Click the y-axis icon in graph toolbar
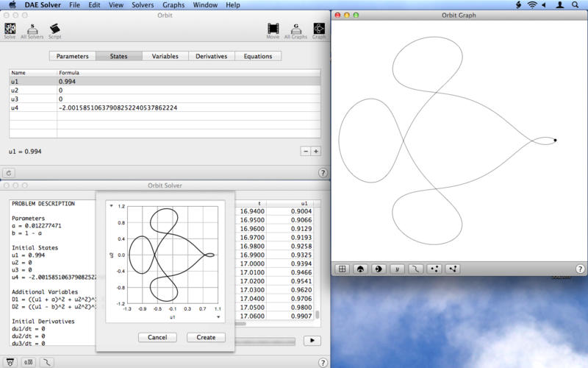Image resolution: width=588 pixels, height=368 pixels. click(x=398, y=269)
